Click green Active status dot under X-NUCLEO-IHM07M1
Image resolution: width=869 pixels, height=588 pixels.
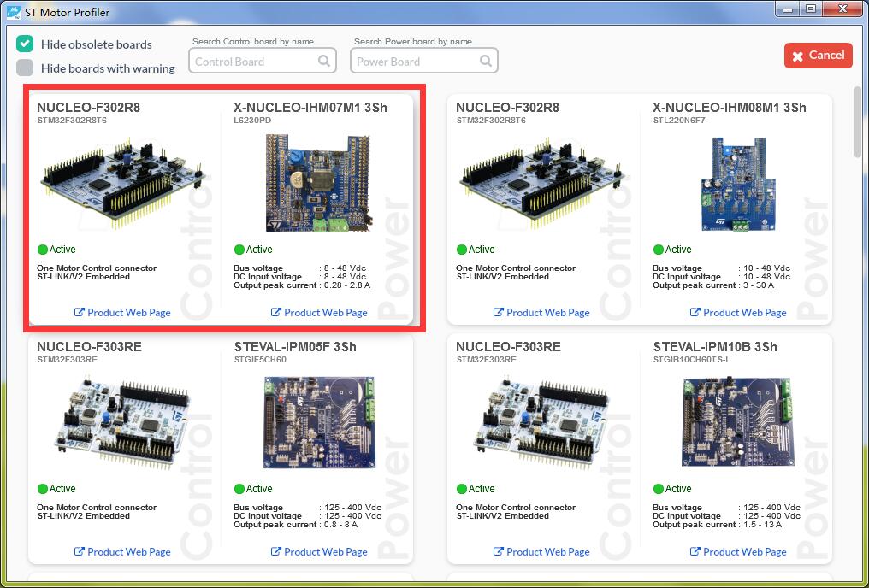coord(239,250)
